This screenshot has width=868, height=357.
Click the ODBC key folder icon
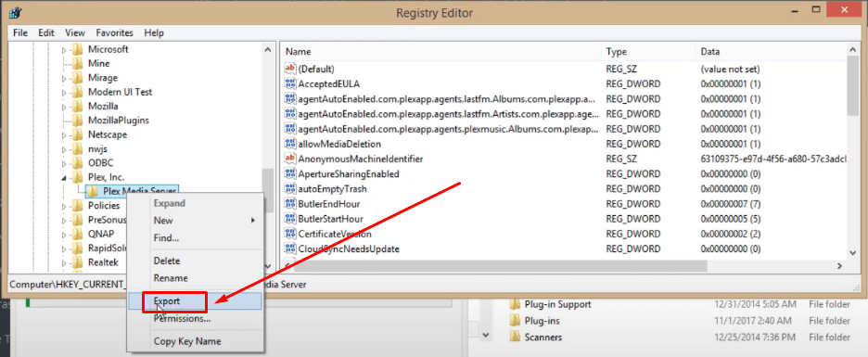point(78,162)
